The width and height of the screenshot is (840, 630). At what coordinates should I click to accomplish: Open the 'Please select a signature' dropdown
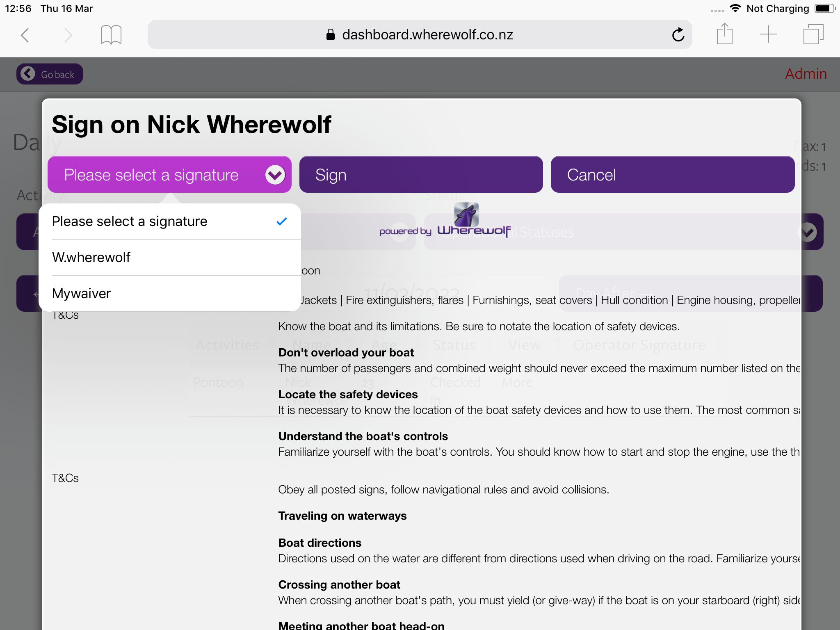click(x=169, y=174)
